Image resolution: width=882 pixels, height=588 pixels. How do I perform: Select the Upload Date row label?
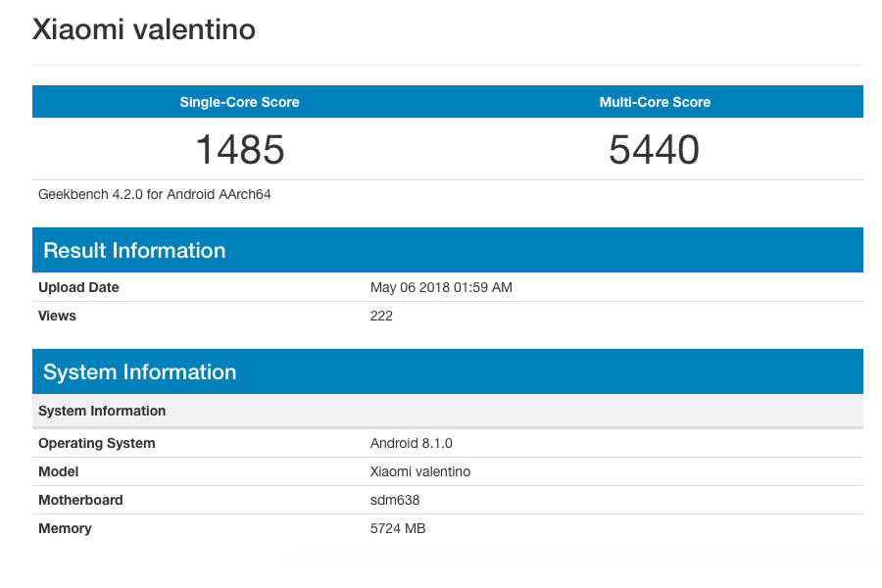78,287
